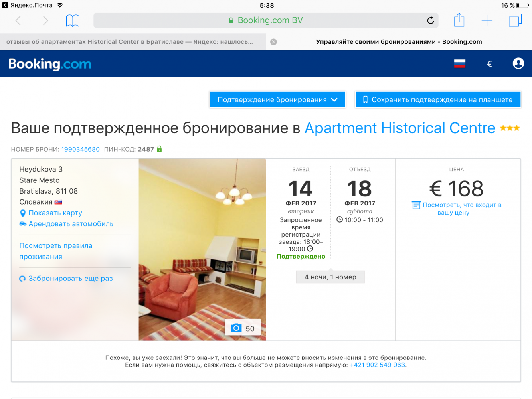Tap clock icon by checkout time

[340, 219]
